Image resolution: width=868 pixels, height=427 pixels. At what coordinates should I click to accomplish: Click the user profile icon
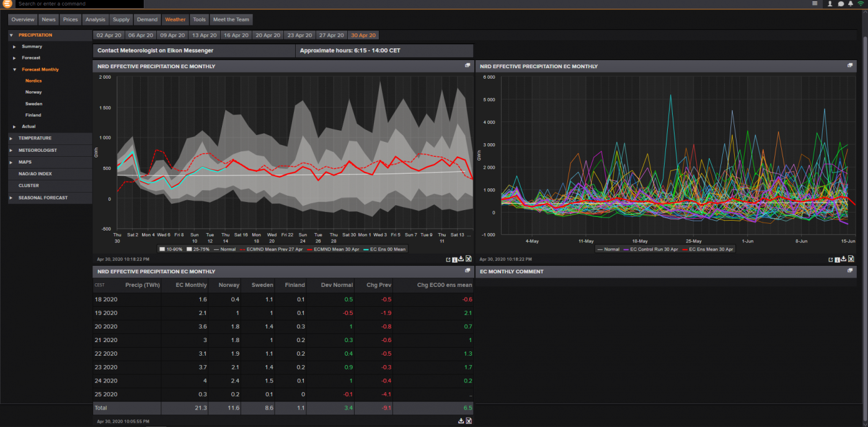pyautogui.click(x=830, y=4)
